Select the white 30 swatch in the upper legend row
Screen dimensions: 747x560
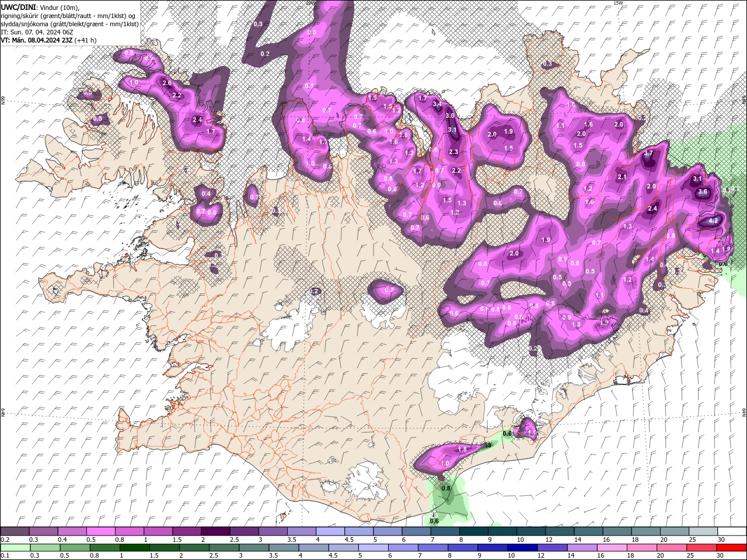click(732, 531)
